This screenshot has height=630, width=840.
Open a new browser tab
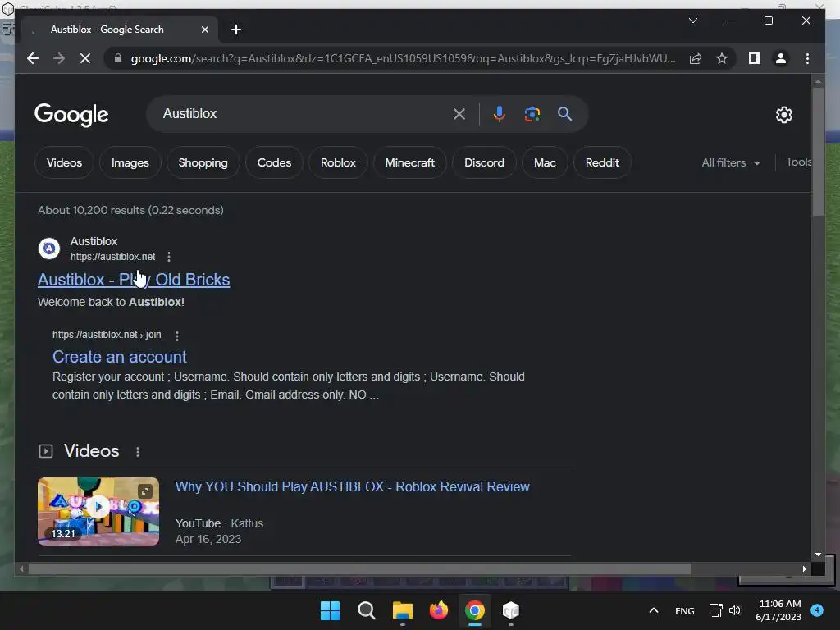[x=236, y=30]
